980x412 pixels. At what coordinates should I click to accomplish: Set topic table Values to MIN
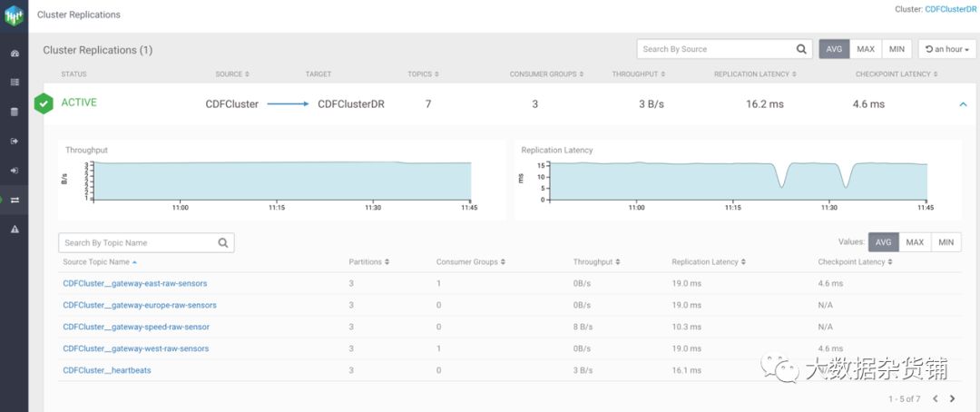point(946,242)
